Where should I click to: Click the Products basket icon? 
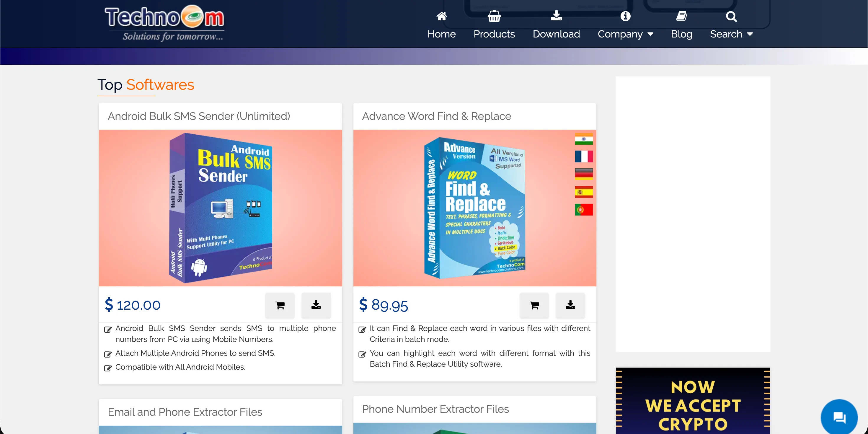click(494, 16)
